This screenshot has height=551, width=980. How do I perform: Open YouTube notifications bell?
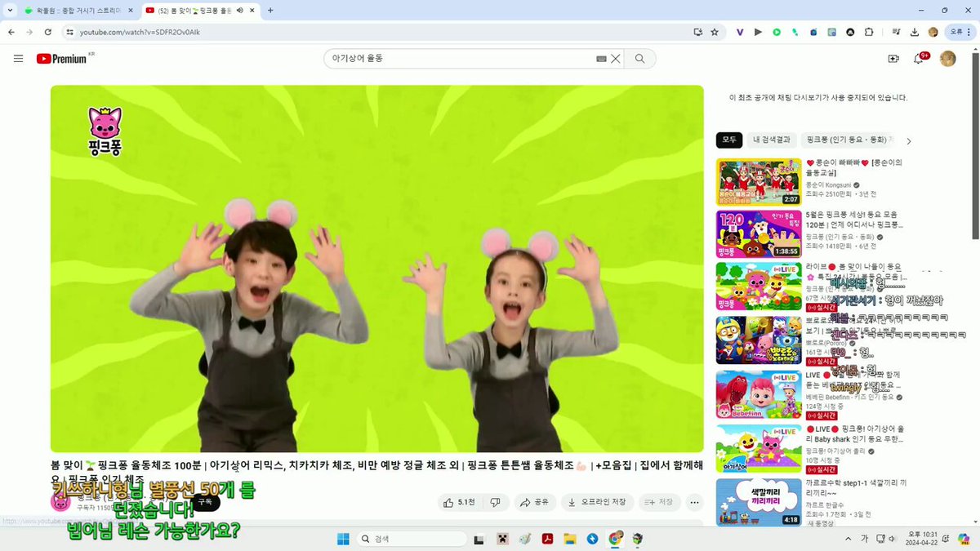919,59
